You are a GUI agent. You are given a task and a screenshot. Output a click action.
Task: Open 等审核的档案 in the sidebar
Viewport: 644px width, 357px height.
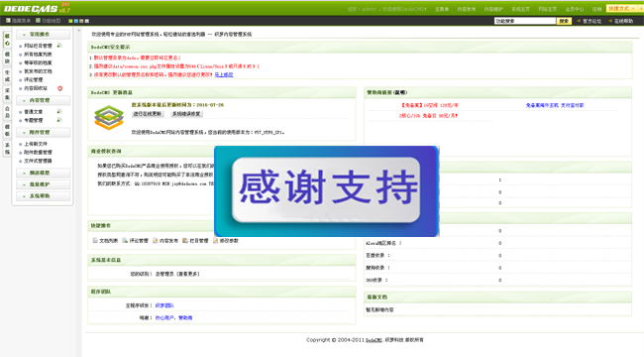[38, 62]
